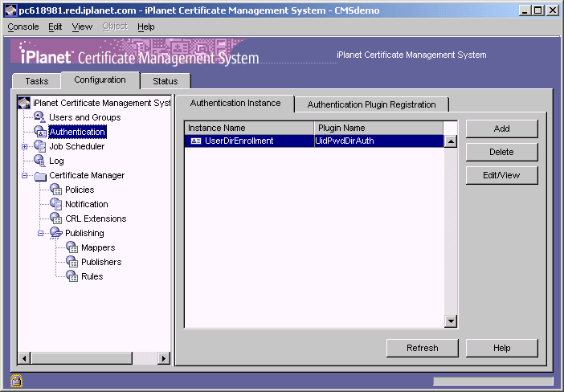The height and width of the screenshot is (392, 564).
Task: Click the Notification node icon
Action: point(55,204)
